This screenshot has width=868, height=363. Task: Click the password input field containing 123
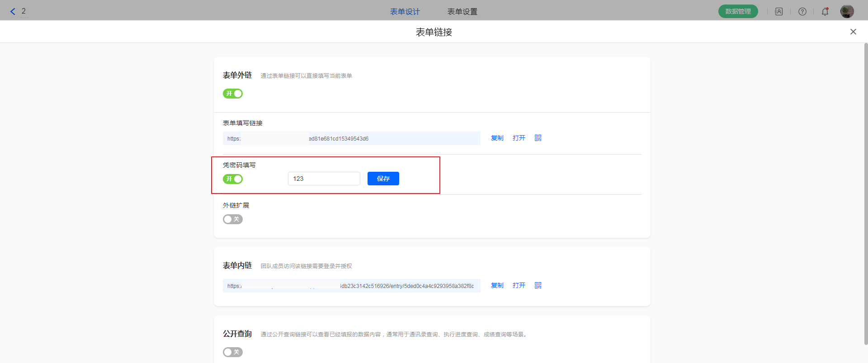[x=324, y=179]
